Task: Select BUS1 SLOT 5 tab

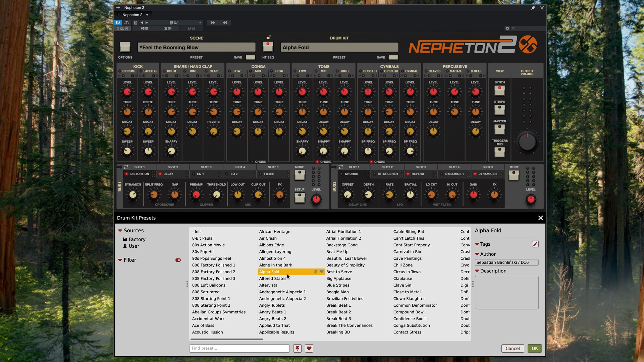Action: (273, 167)
